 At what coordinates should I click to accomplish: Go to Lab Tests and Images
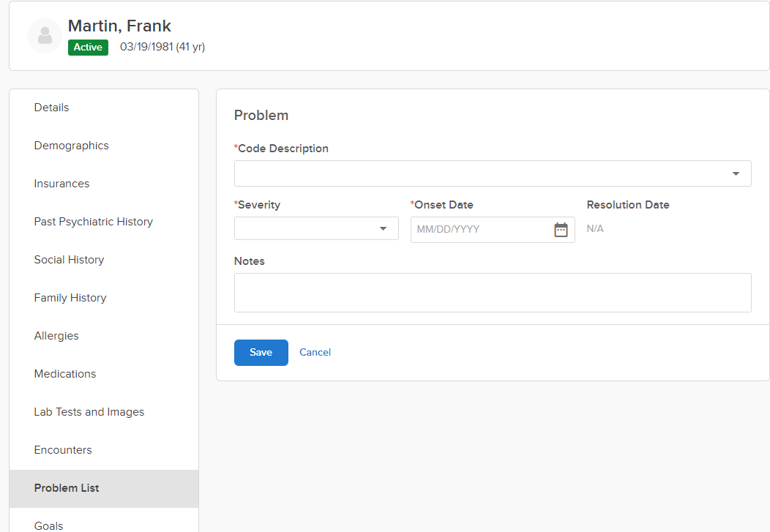(x=89, y=412)
